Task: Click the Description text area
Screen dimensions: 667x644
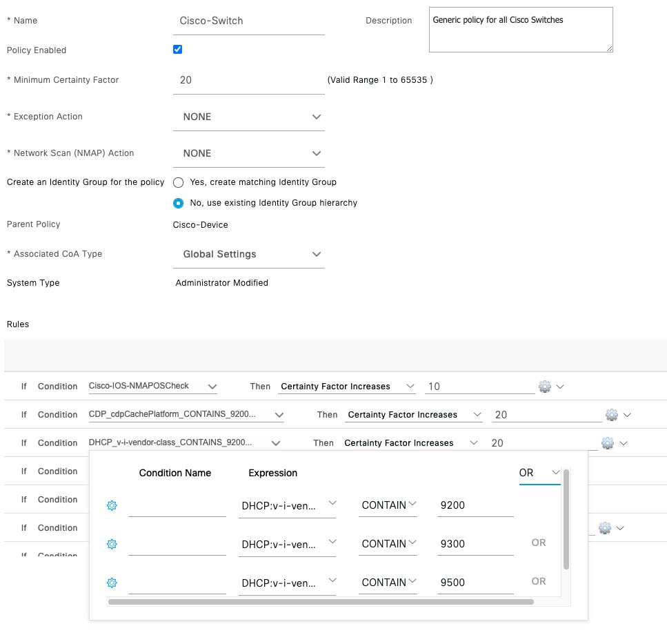Action: point(521,30)
